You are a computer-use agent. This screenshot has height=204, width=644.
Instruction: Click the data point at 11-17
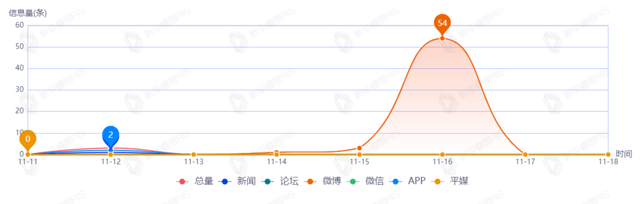pyautogui.click(x=525, y=155)
